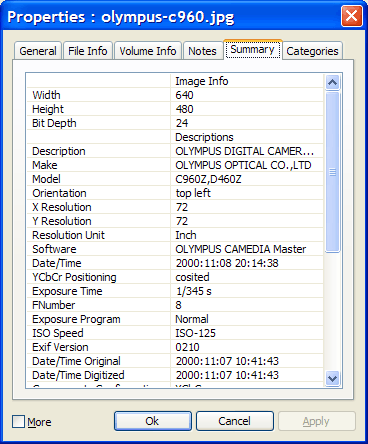Select the Exif Version label
The image size is (368, 444).
click(x=60, y=347)
